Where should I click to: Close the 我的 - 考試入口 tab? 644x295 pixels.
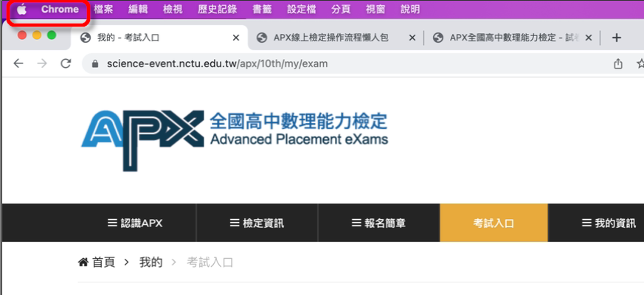click(236, 38)
